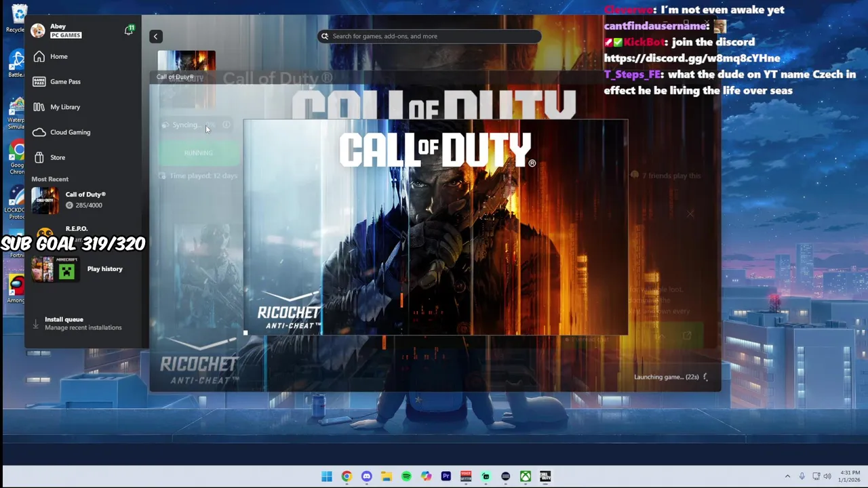Open the Windows Start menu
The image size is (868, 488).
(x=327, y=476)
